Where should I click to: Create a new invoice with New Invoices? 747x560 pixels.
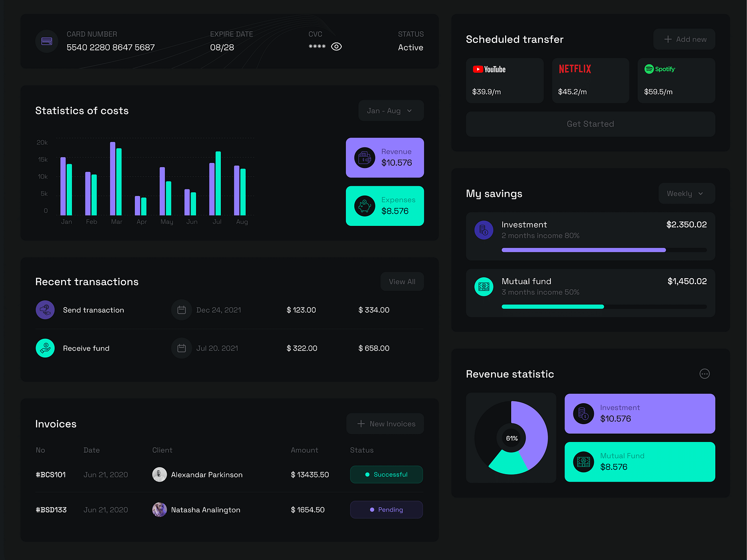[385, 423]
